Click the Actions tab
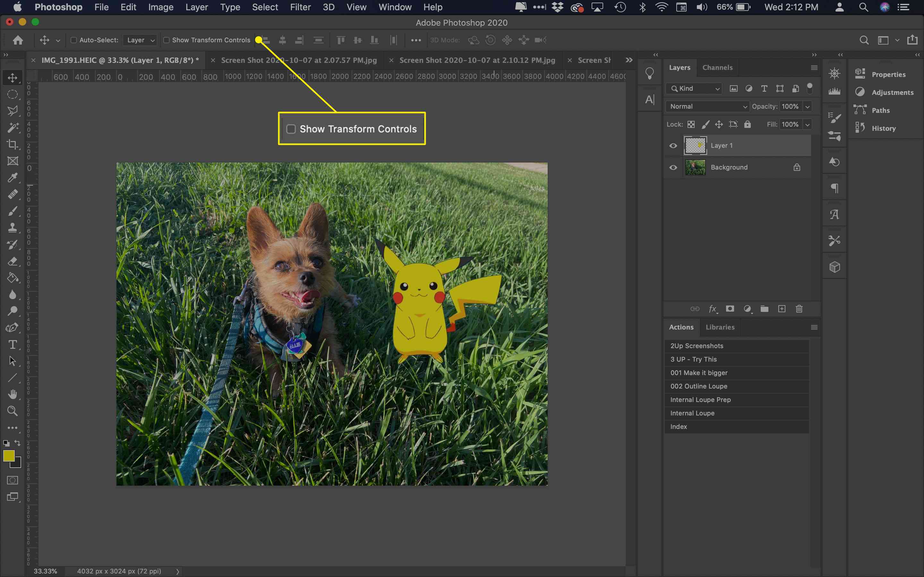 click(682, 326)
